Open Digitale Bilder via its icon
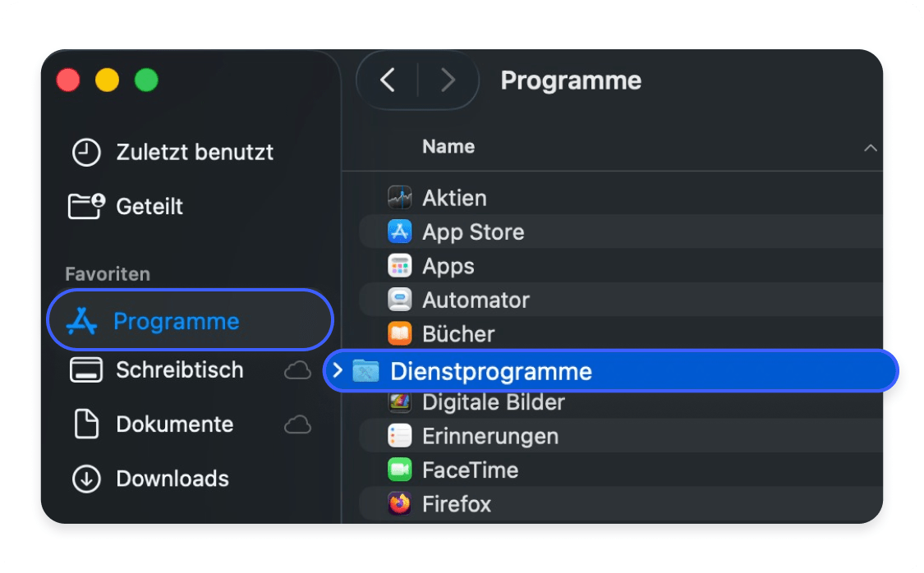 (399, 401)
